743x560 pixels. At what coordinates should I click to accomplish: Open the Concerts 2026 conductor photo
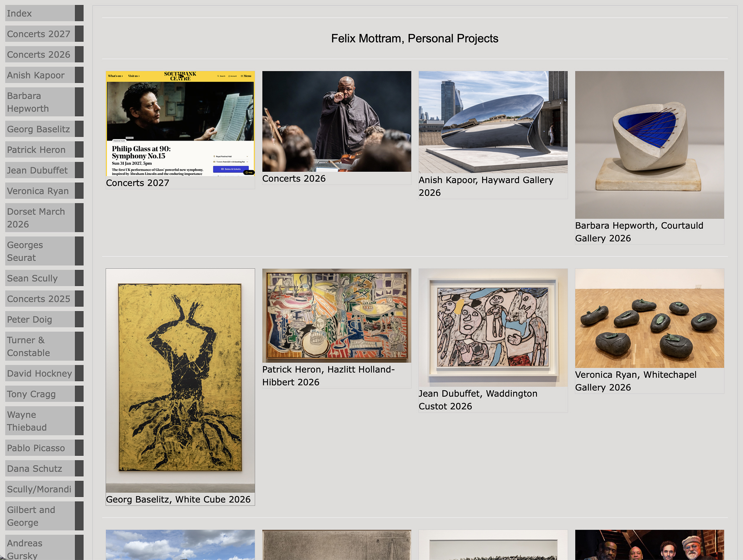click(337, 121)
